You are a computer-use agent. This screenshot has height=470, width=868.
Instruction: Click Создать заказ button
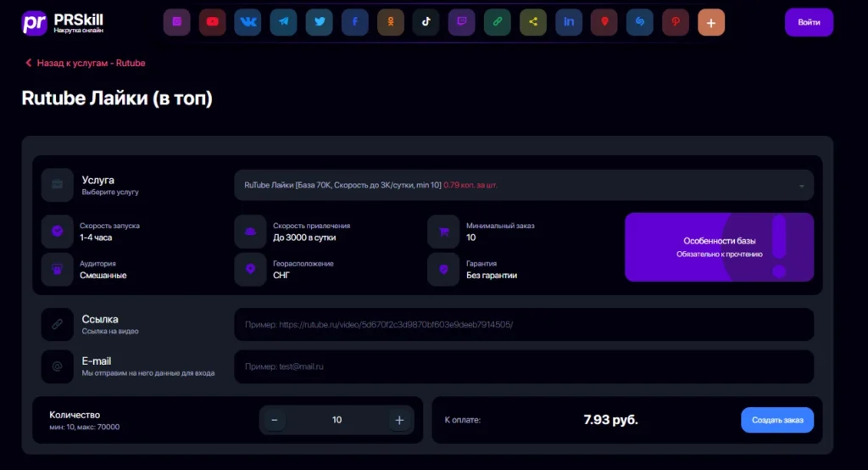(777, 420)
